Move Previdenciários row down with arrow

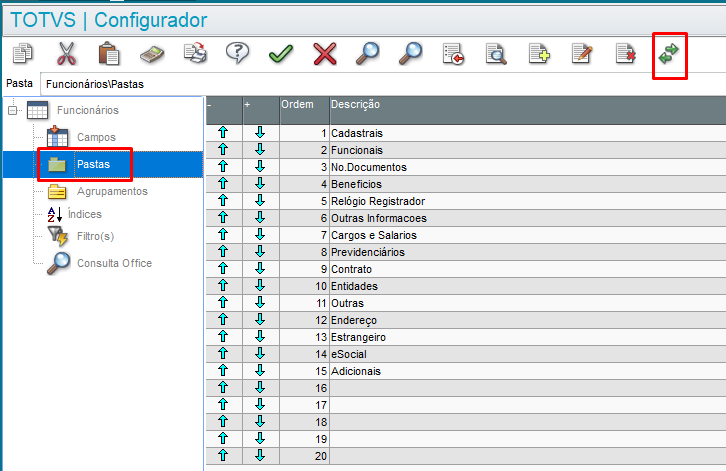pos(260,251)
